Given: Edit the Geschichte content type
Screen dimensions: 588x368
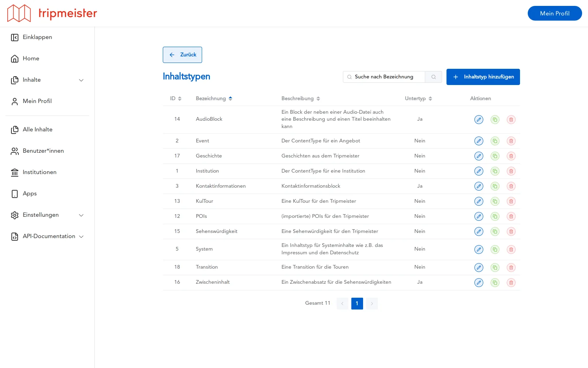Looking at the screenshot, I should tap(478, 156).
